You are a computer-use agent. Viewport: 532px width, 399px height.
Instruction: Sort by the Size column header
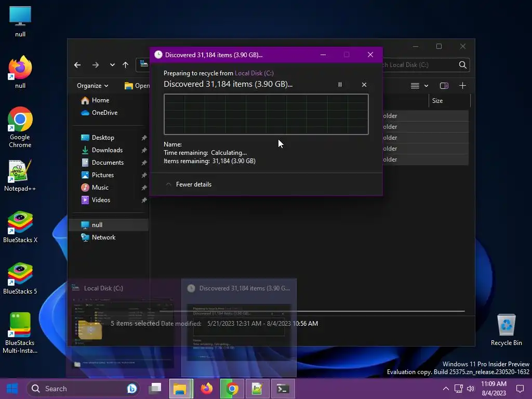449,101
